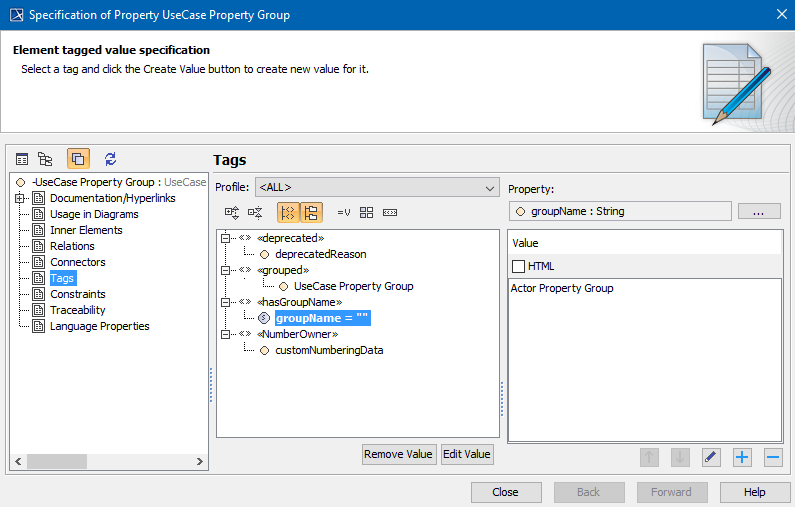Click the remove value minus icon
795x507 pixels.
click(x=772, y=457)
